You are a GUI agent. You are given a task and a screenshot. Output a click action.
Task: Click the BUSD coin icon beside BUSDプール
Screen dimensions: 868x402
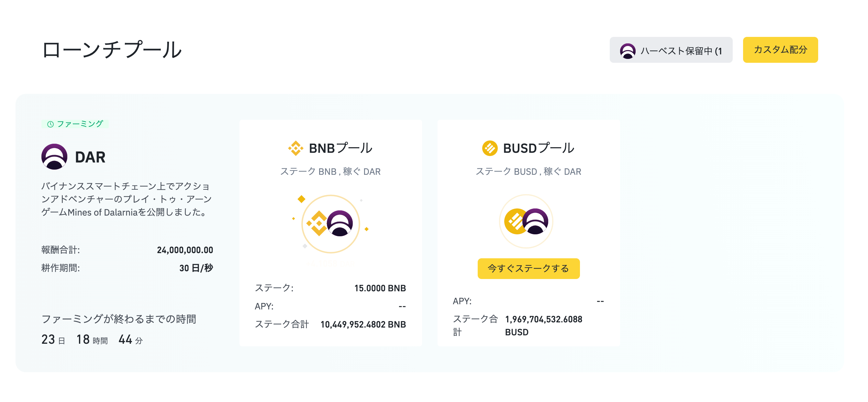(490, 148)
